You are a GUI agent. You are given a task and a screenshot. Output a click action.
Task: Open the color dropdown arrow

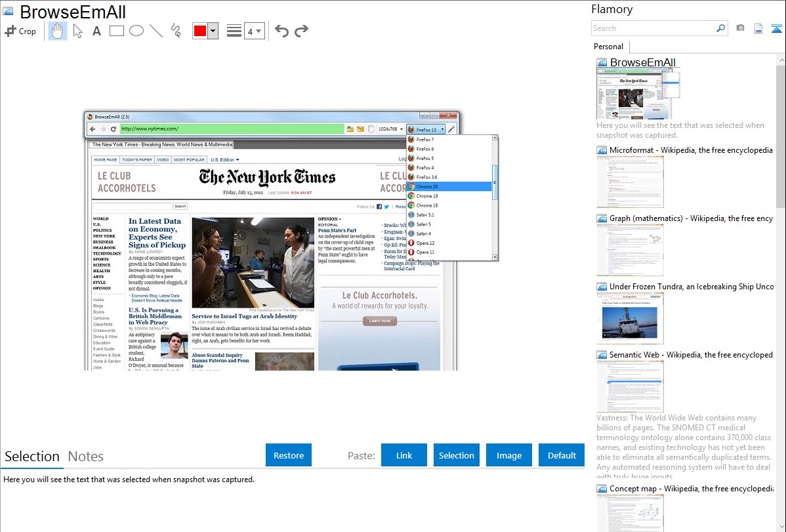click(213, 31)
